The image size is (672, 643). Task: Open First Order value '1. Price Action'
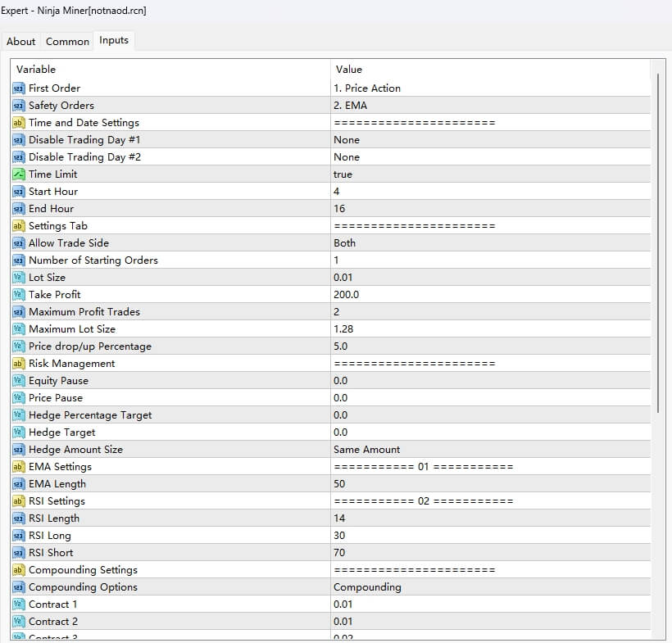(367, 88)
